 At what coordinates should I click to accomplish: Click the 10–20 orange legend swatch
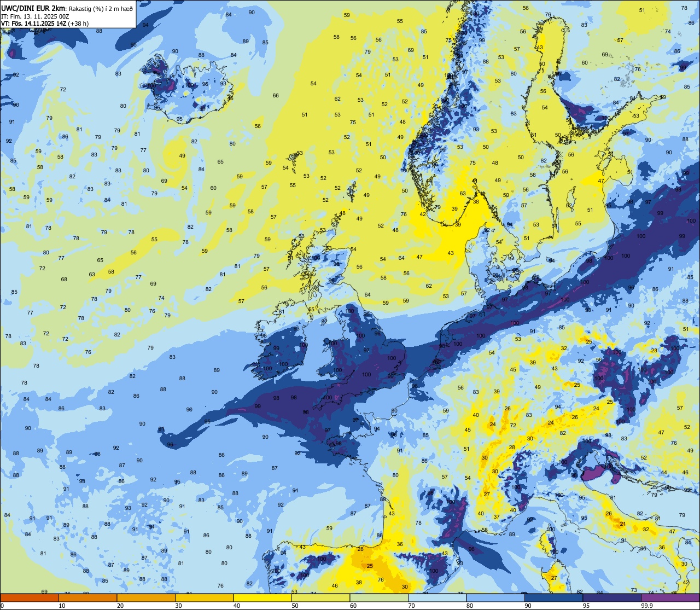(87, 597)
